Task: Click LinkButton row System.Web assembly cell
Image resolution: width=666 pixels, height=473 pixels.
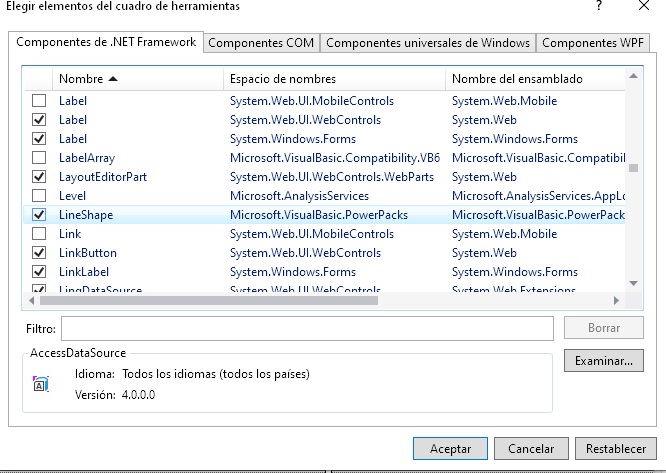Action: pyautogui.click(x=484, y=253)
